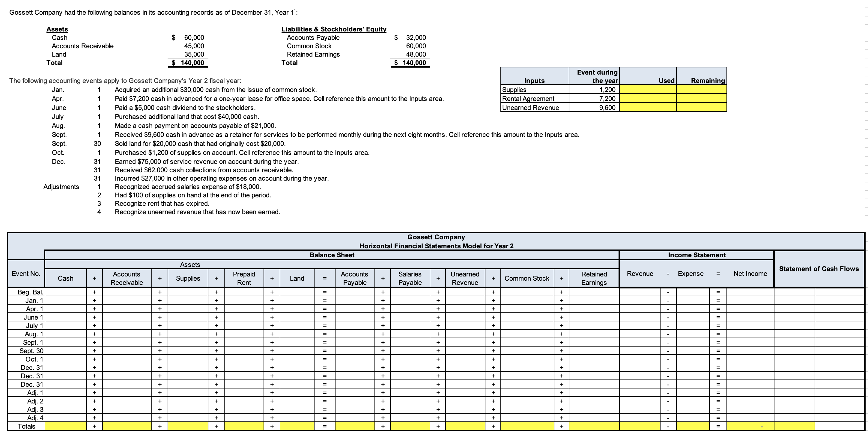Viewport: 868px width, 437px height.
Task: Select the Totals Cash yellow cell
Action: click(x=65, y=426)
